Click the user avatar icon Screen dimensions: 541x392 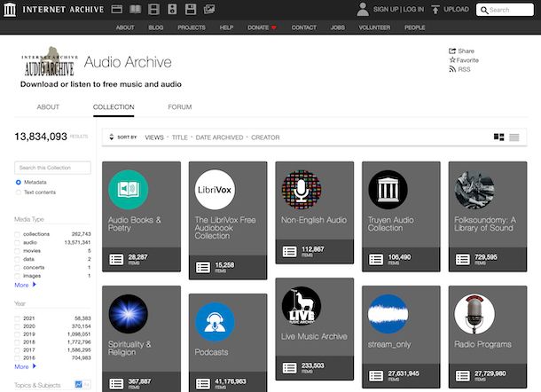point(363,10)
